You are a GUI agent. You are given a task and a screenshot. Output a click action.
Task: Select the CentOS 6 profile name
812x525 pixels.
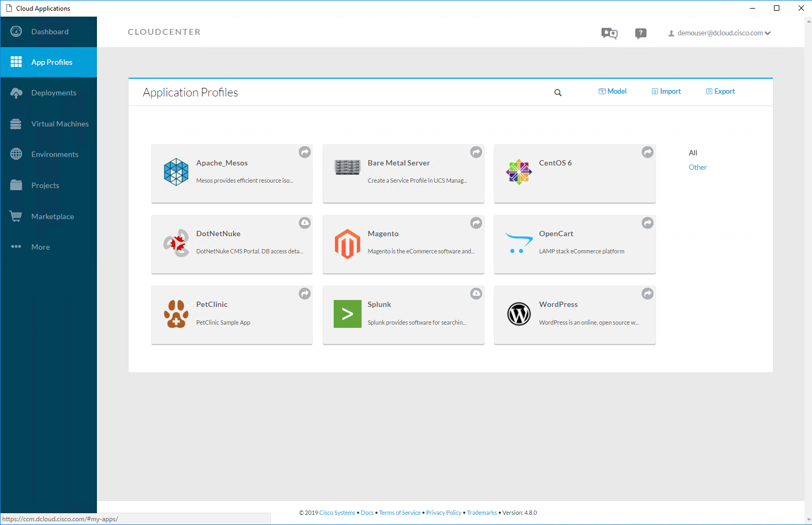tap(555, 163)
